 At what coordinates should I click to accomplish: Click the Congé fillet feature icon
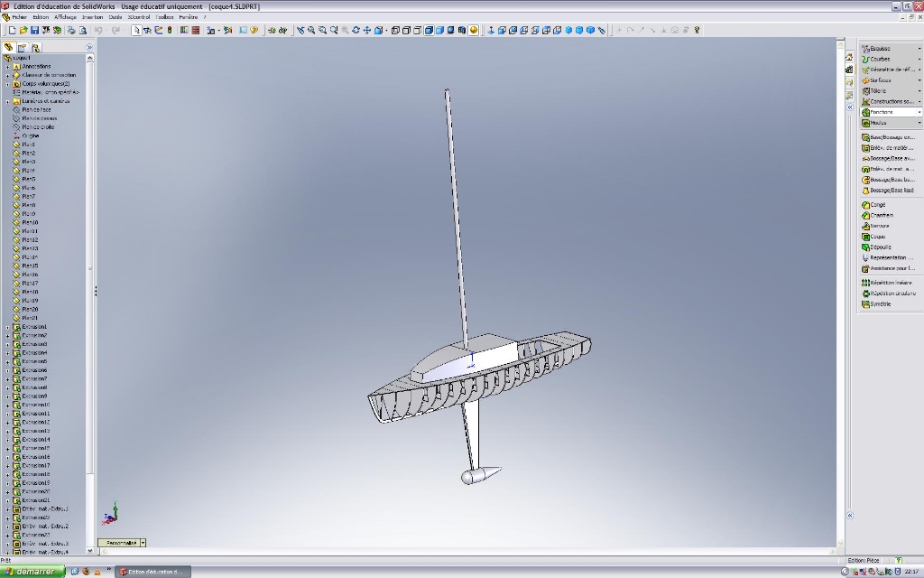tap(877, 205)
